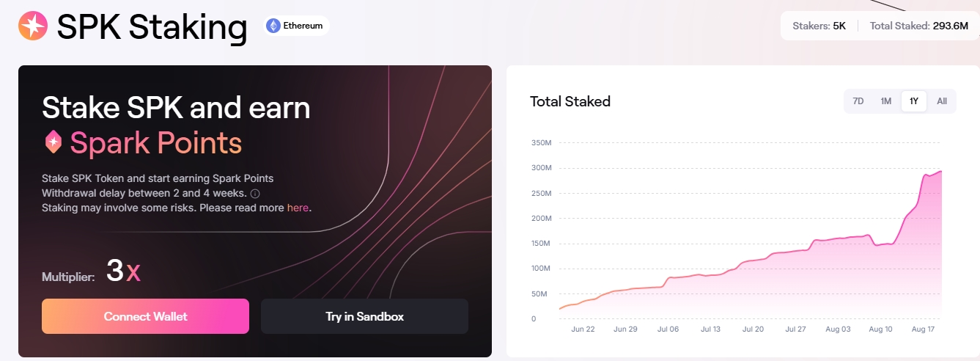Select the 7D chart range

[x=858, y=101]
